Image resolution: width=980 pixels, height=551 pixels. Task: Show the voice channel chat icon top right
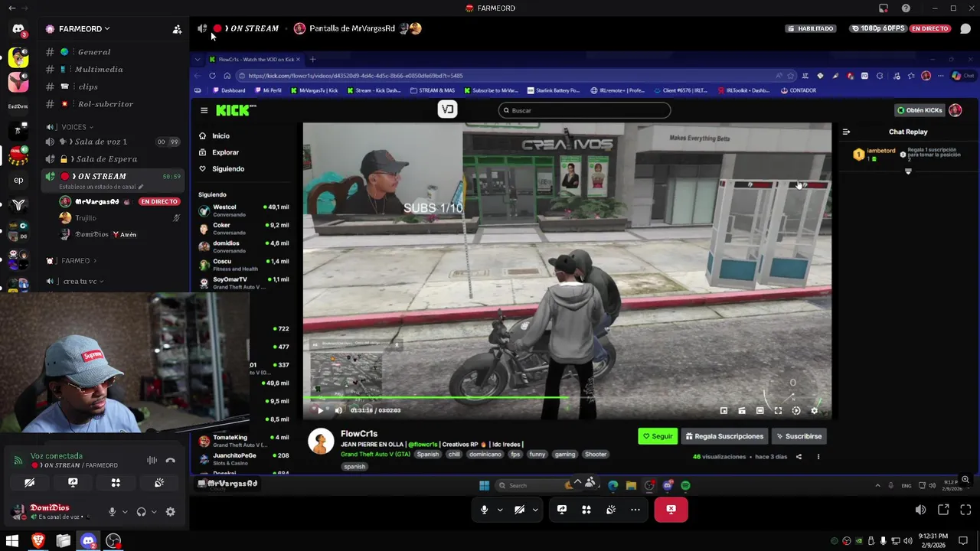pyautogui.click(x=965, y=28)
